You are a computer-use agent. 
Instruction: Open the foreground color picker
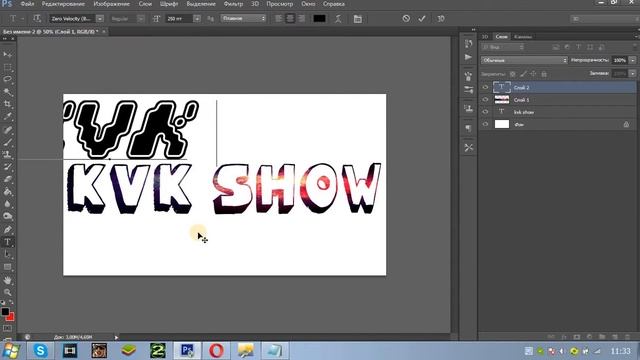5,311
